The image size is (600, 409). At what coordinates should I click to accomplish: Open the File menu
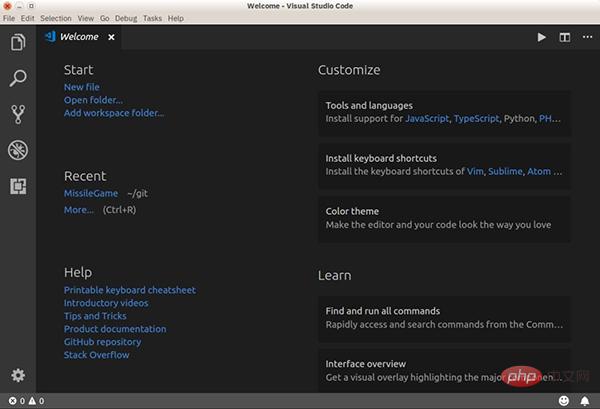click(x=9, y=18)
